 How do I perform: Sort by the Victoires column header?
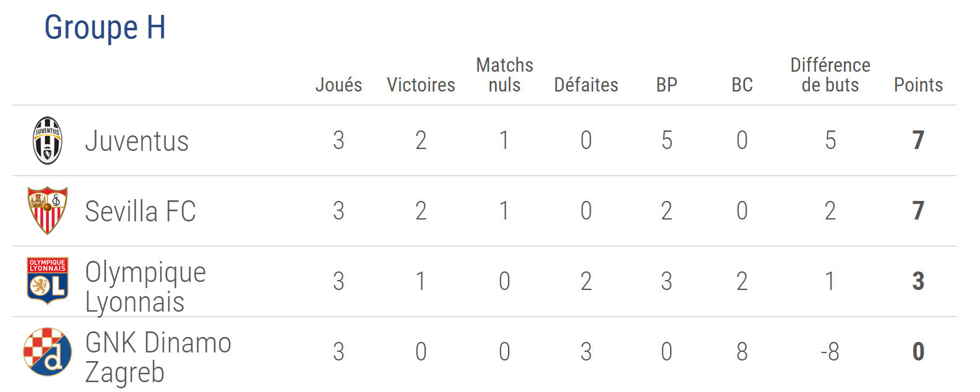click(x=421, y=85)
